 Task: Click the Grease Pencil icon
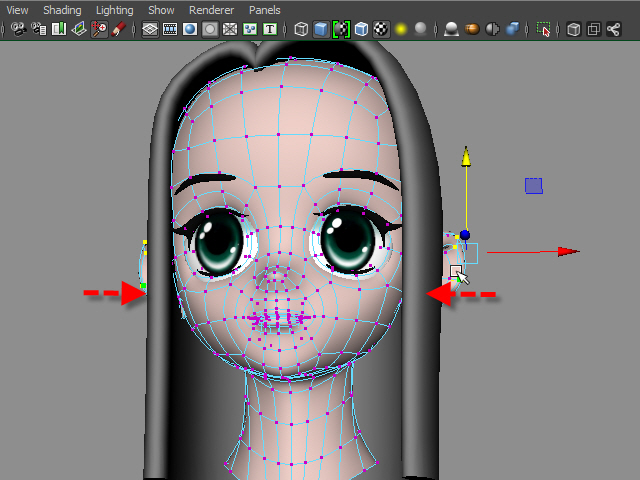pos(119,30)
